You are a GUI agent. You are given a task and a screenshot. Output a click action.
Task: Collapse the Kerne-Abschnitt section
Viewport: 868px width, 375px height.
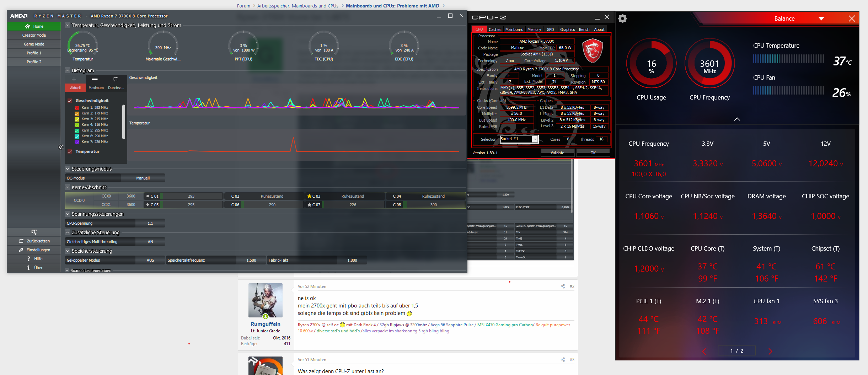[x=68, y=187]
